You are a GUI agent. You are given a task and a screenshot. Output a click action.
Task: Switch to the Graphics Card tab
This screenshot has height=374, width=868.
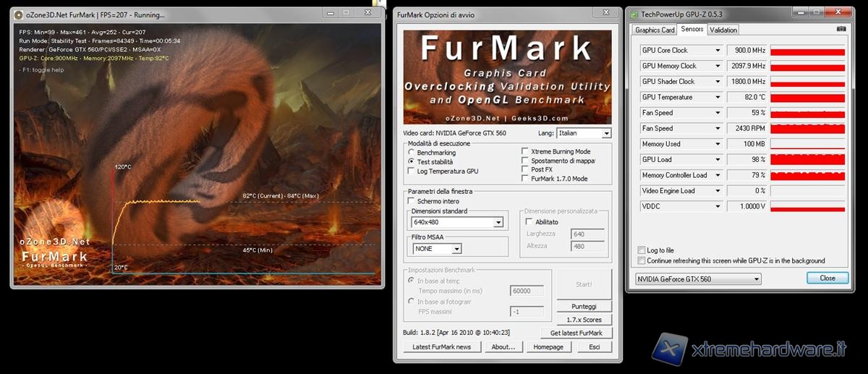coord(655,30)
